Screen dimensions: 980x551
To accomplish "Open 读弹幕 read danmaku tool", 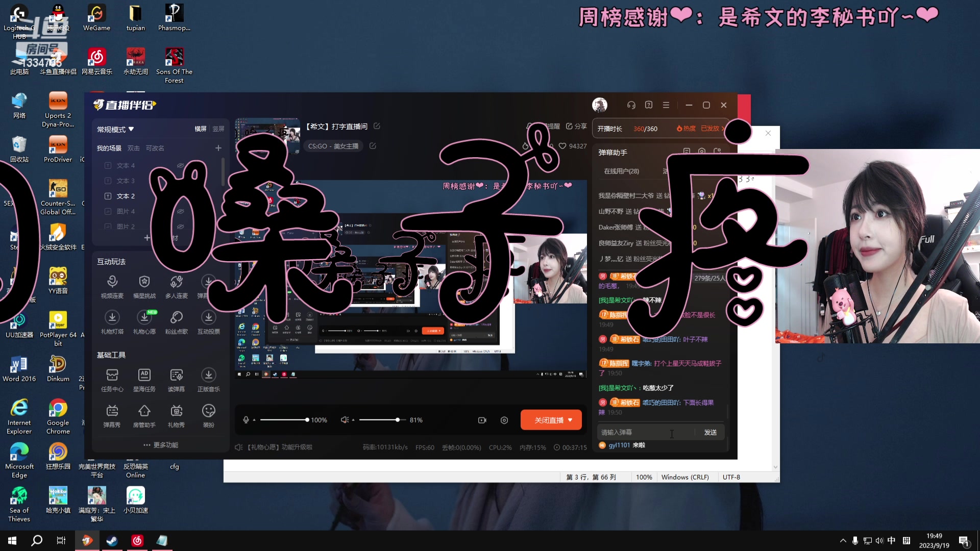I will [176, 380].
